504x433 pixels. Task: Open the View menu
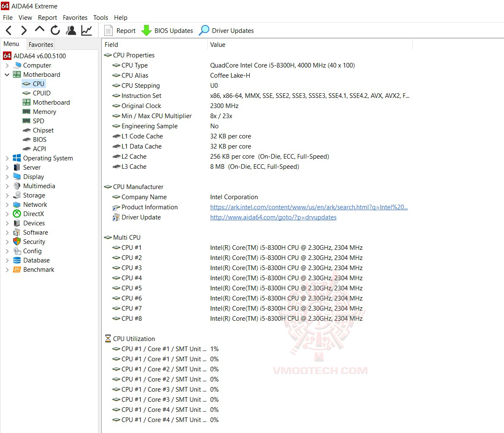point(25,18)
